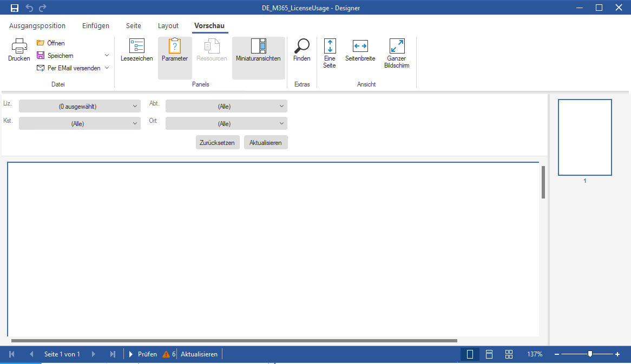Image resolution: width=631 pixels, height=364 pixels.
Task: Open the warning triangle with 6 issues
Action: pos(169,354)
